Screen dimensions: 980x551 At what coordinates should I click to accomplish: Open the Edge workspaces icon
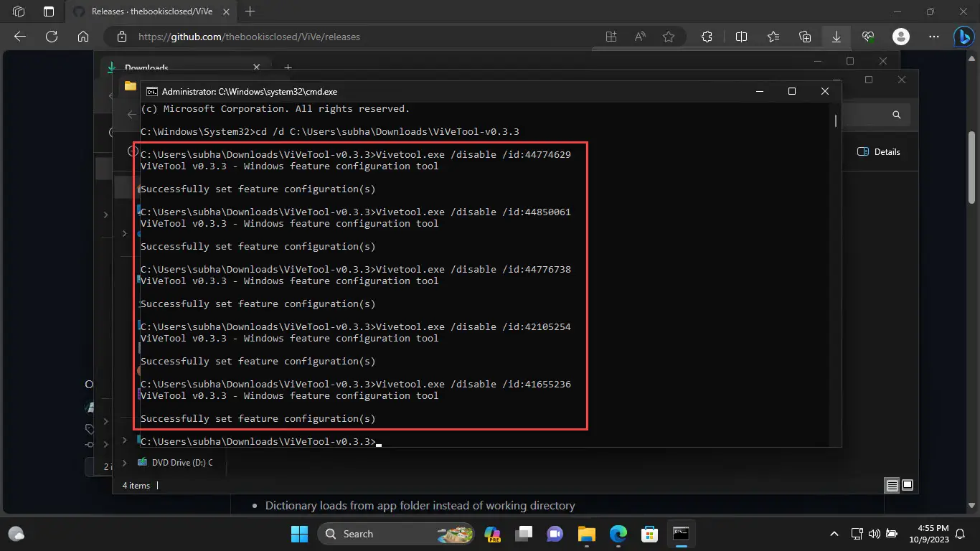19,11
